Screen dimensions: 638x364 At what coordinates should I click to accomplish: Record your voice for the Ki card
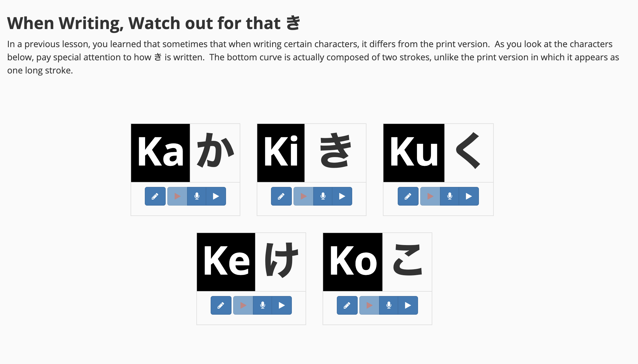pos(323,196)
